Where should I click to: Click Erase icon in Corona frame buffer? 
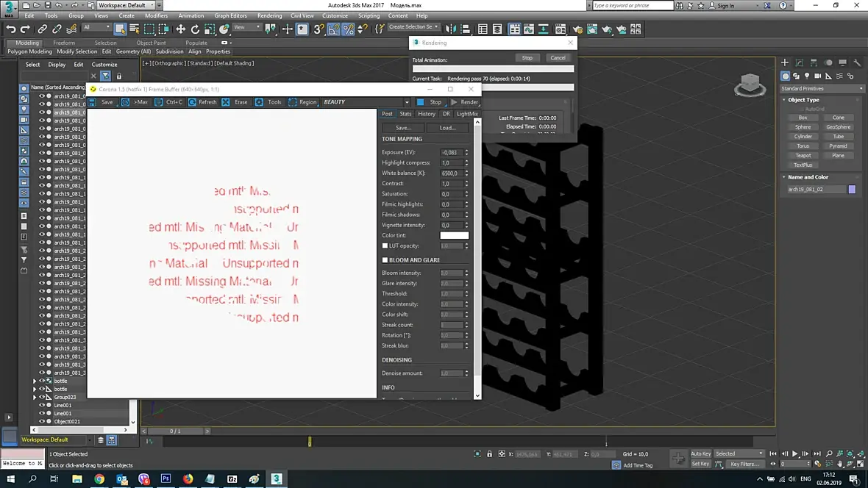pos(226,102)
